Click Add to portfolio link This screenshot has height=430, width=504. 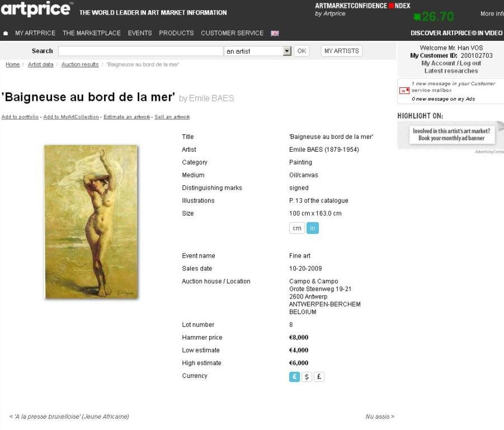click(20, 117)
